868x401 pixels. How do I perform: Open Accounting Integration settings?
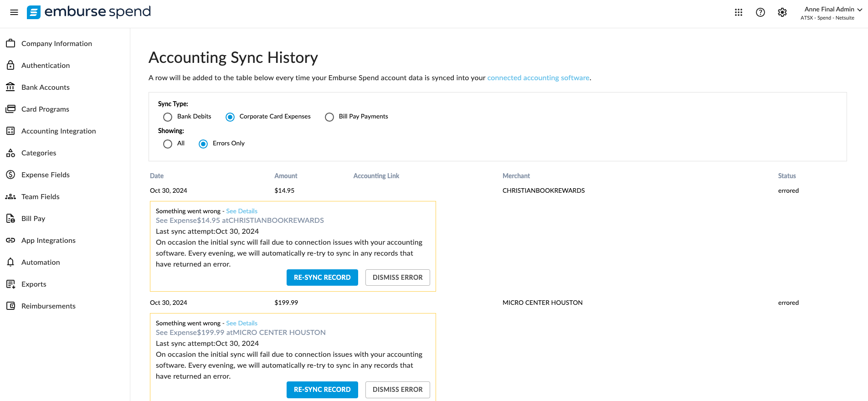(59, 131)
